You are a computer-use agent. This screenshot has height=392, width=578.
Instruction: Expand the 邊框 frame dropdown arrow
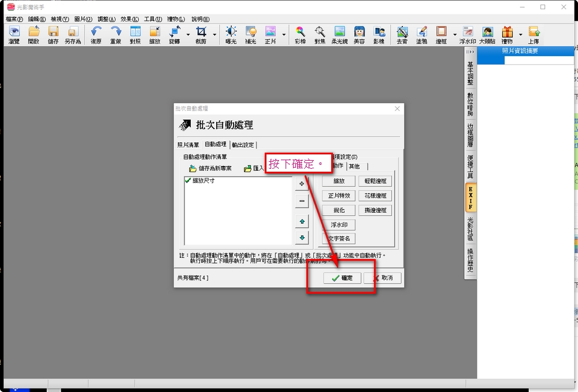coord(455,35)
